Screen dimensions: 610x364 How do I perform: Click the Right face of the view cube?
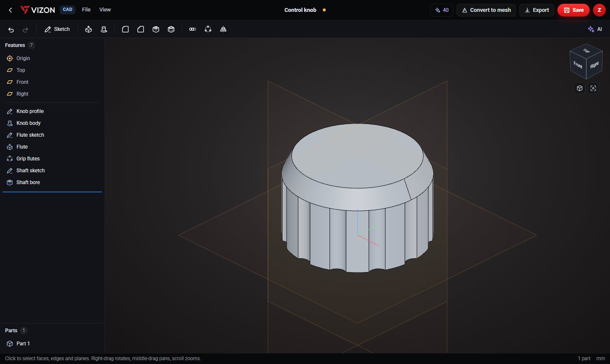click(x=594, y=65)
